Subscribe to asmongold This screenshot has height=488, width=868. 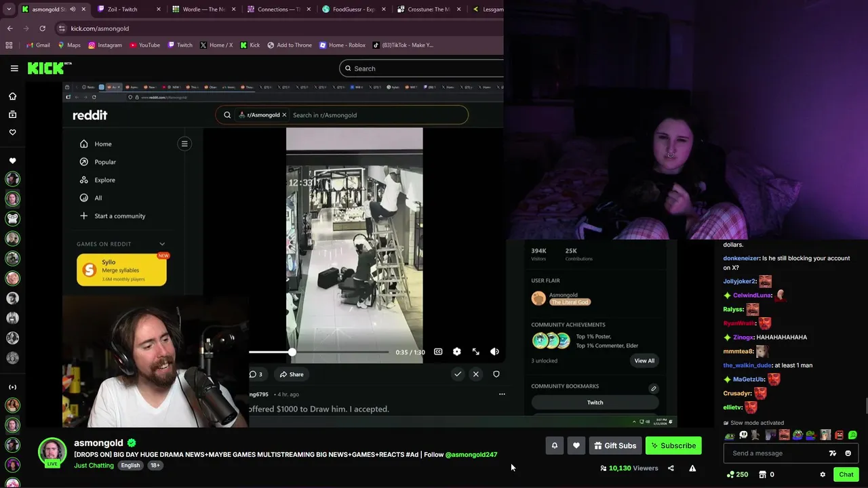point(673,445)
